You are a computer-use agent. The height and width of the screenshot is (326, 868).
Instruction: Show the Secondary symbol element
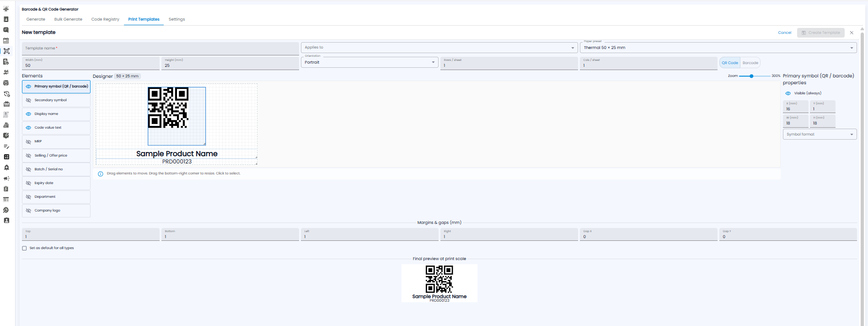pyautogui.click(x=28, y=100)
